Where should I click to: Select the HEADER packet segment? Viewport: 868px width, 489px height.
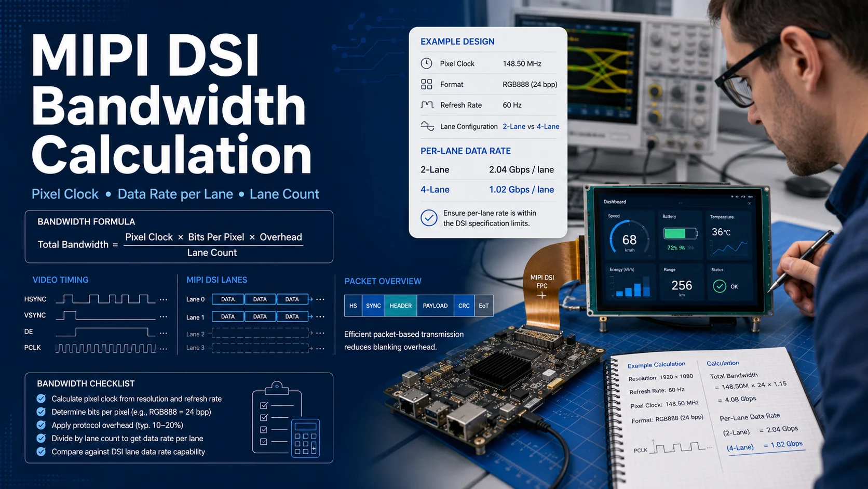[400, 306]
